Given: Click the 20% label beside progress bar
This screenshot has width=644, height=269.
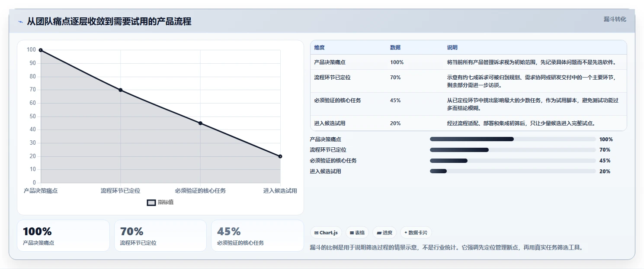Looking at the screenshot, I should pos(605,172).
